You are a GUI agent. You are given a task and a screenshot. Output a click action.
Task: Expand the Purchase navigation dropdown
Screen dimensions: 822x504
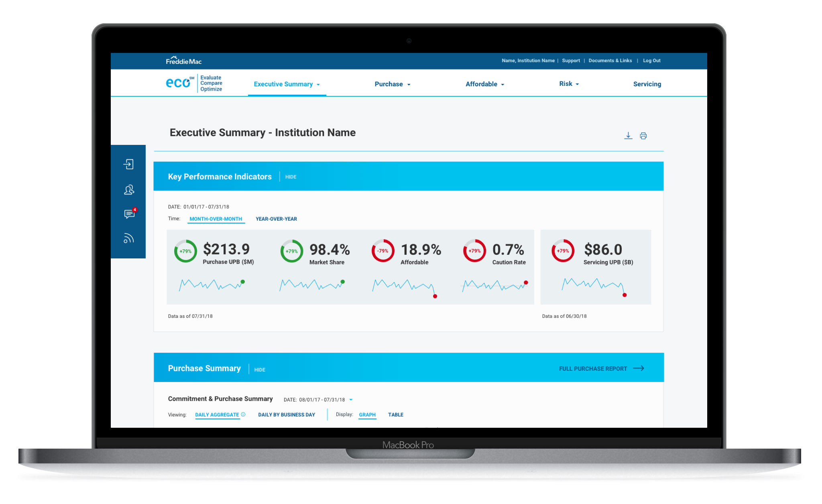(x=392, y=84)
